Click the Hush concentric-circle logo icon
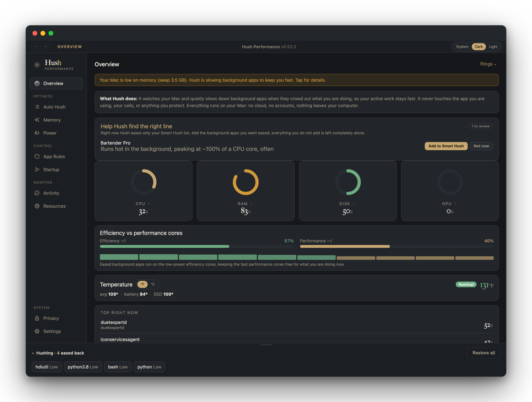Screen dimensions: 532x402 (37, 65)
